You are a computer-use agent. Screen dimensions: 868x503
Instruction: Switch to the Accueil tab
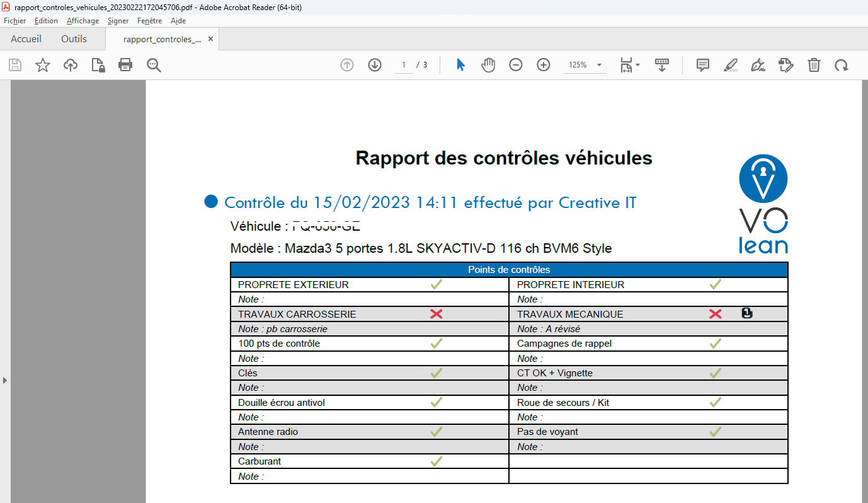tap(26, 39)
